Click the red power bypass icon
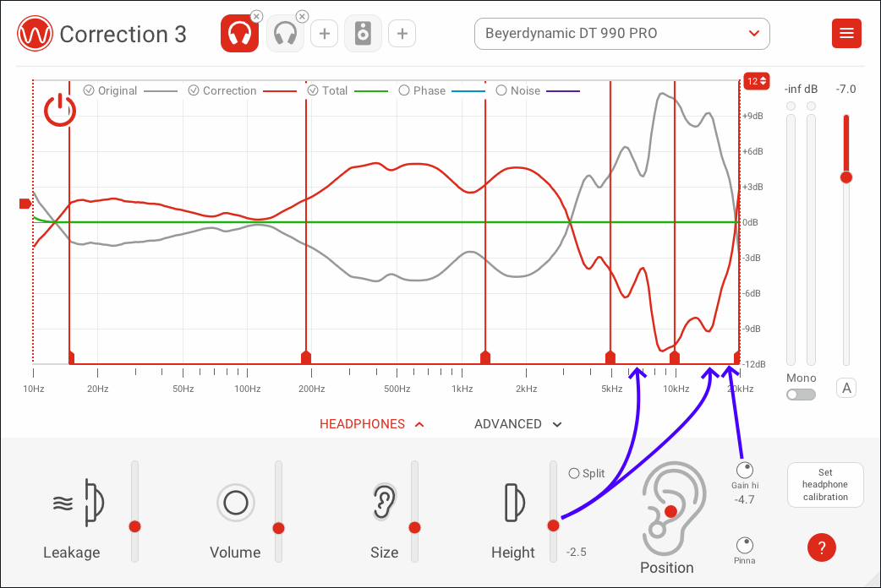881x588 pixels. point(60,111)
